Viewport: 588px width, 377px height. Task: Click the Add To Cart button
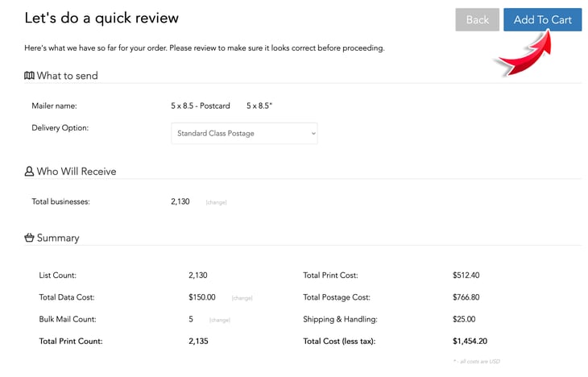542,20
